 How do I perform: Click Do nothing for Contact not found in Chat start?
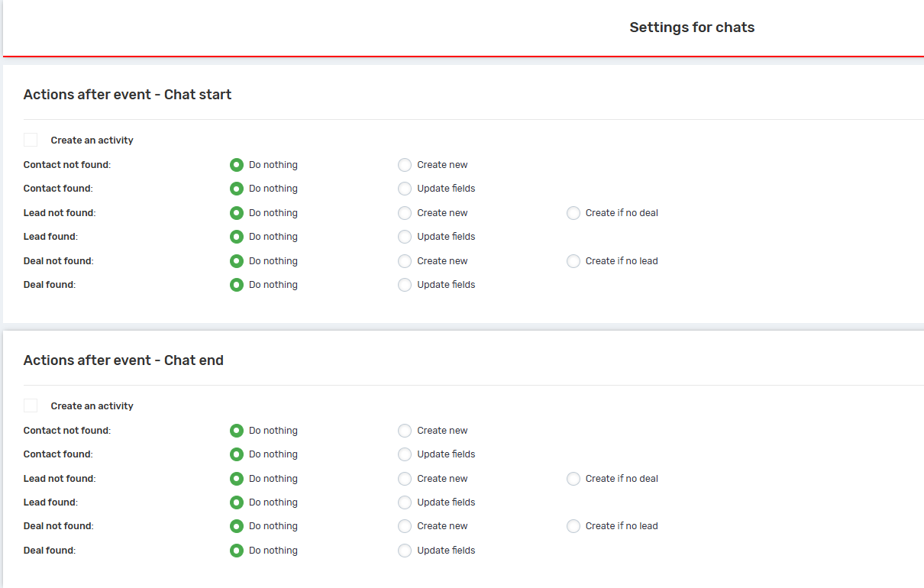(237, 165)
